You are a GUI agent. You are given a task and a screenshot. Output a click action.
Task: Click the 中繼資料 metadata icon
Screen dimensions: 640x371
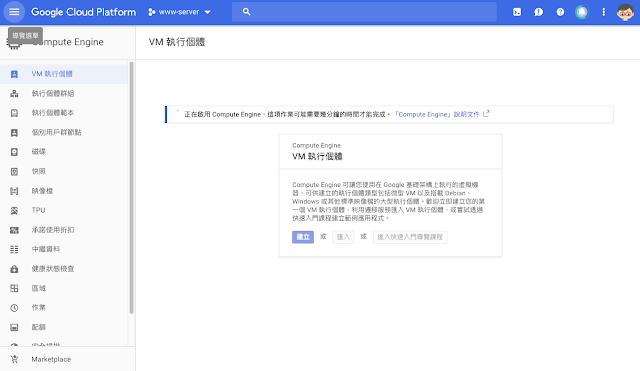click(x=14, y=249)
